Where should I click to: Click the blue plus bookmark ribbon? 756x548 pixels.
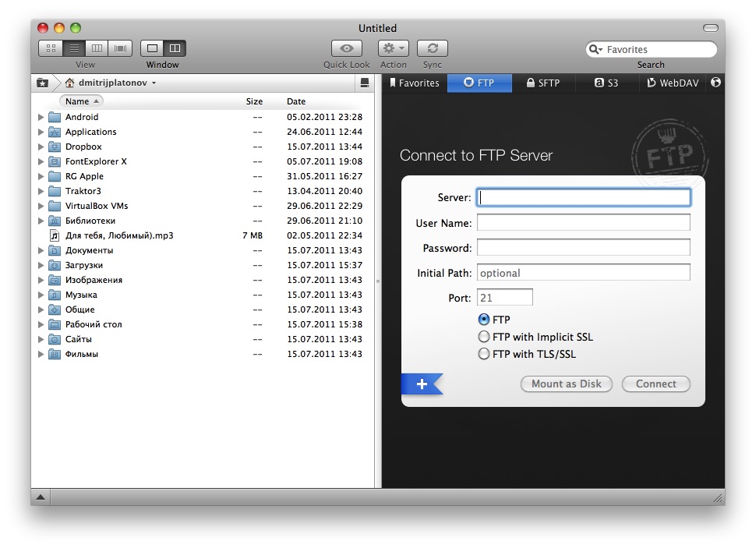pos(422,384)
